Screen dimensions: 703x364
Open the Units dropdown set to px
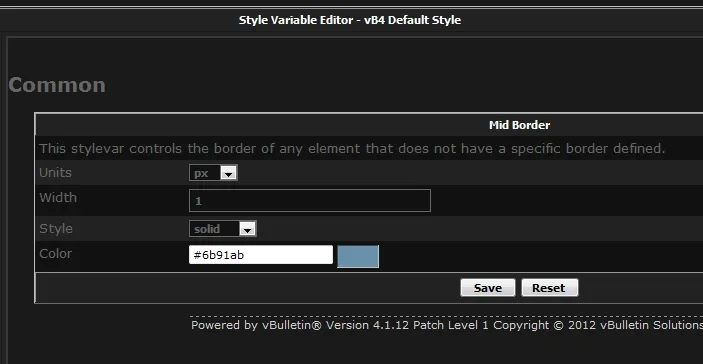213,173
